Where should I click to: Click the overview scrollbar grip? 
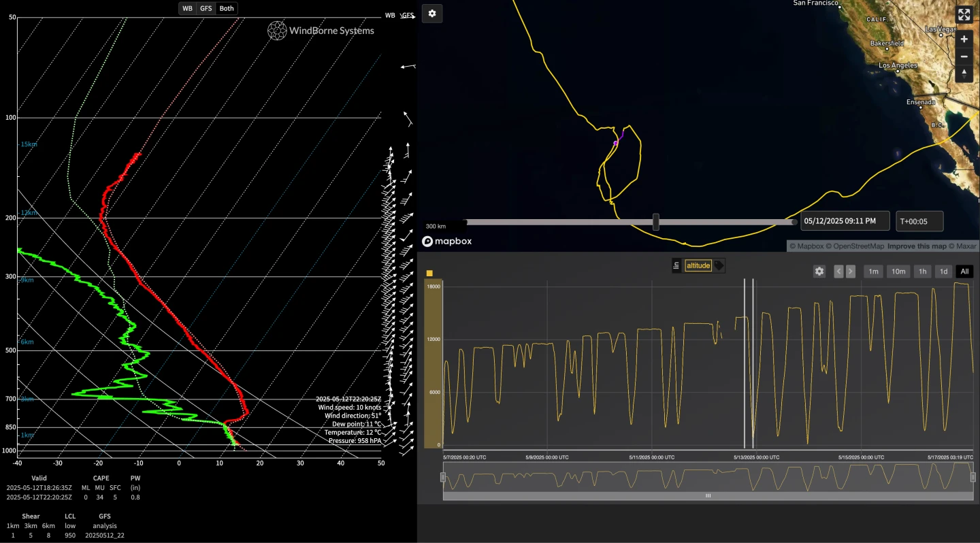(x=708, y=496)
